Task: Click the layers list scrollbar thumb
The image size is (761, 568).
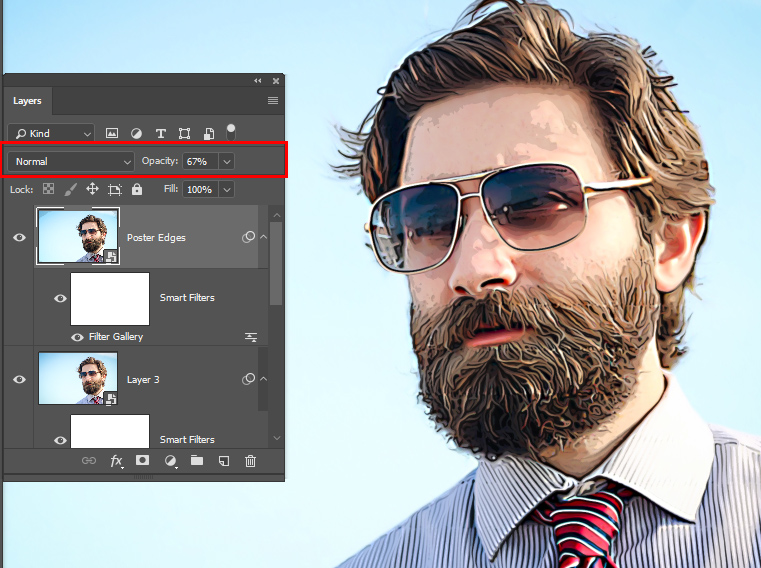Action: pyautogui.click(x=276, y=264)
